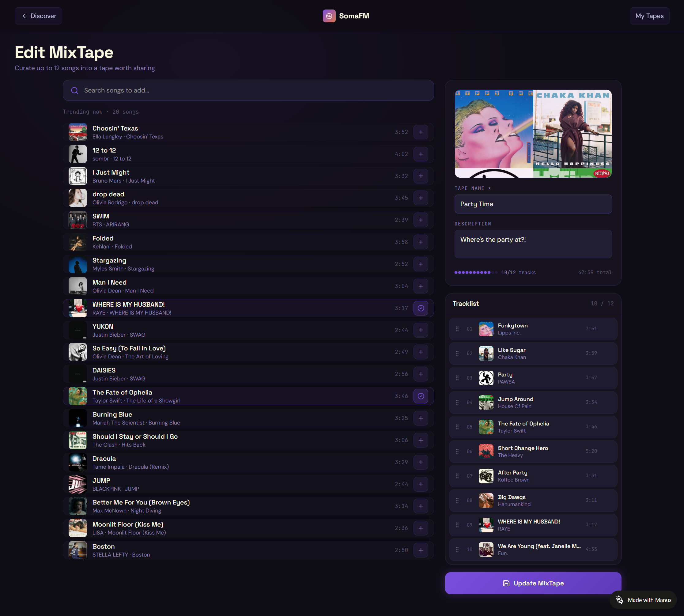
Task: Grab the drag handle for Party by PAWSA
Action: pos(457,378)
